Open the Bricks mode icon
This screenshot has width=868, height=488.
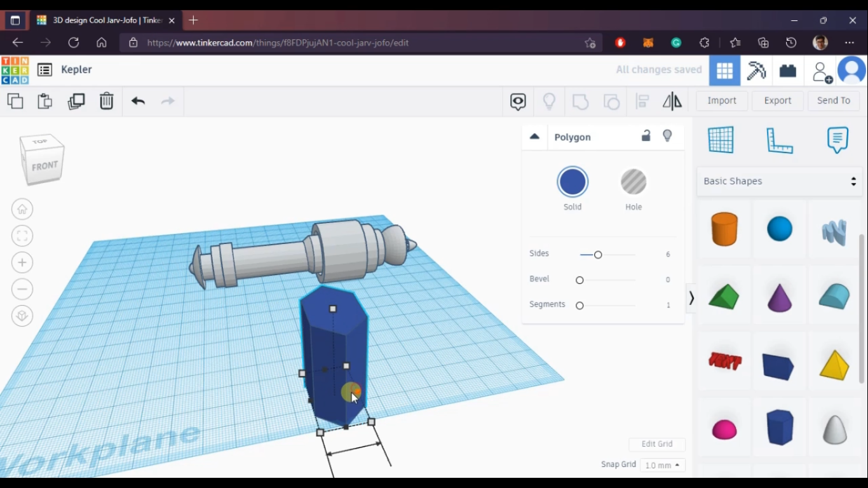click(788, 71)
